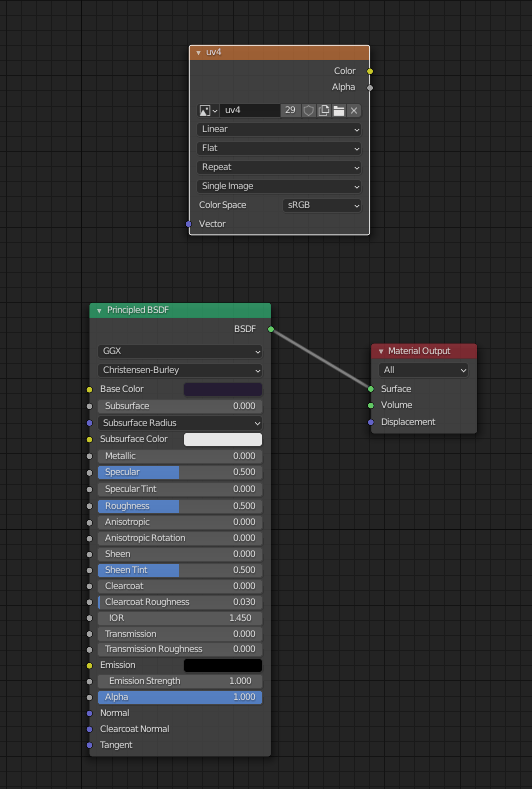
Task: Open the sRGB color space dropdown
Action: pos(322,205)
